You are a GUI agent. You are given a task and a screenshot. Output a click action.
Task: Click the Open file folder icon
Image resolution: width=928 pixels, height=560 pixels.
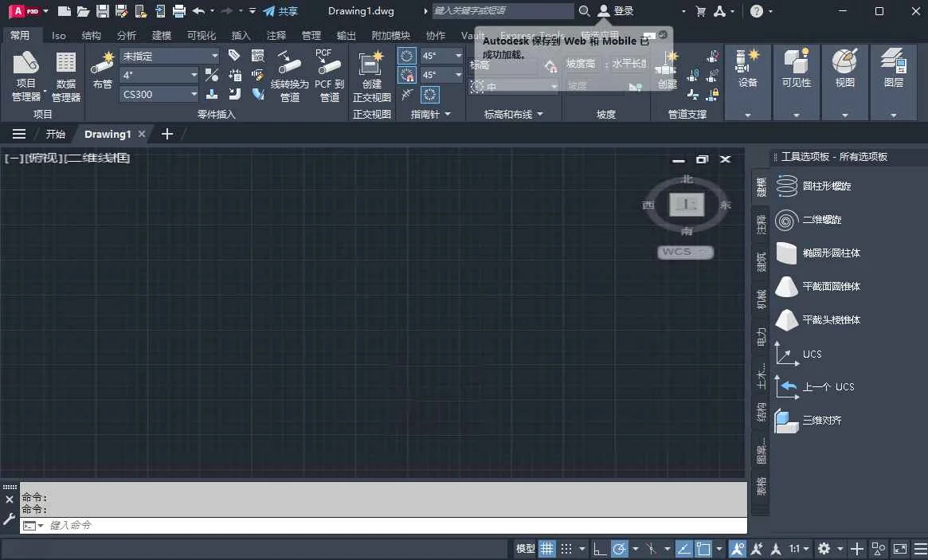84,10
